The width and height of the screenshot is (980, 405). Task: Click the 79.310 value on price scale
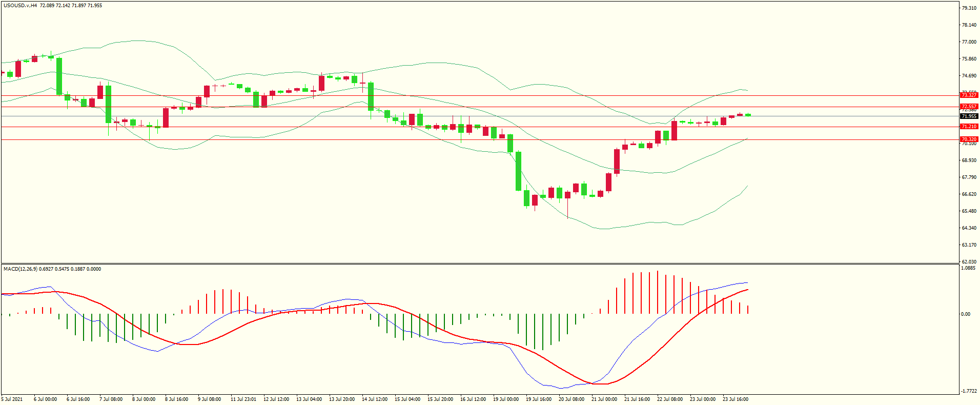(969, 8)
